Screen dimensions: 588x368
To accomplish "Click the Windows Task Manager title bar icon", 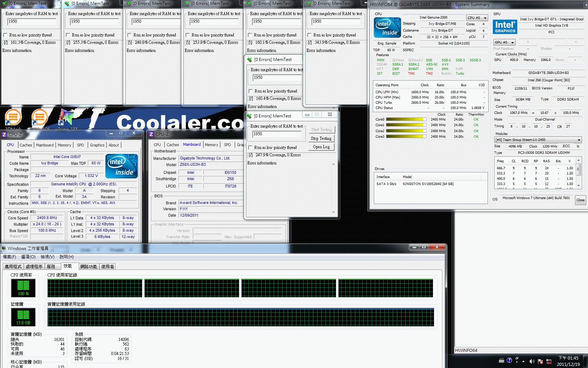I will tap(3, 248).
